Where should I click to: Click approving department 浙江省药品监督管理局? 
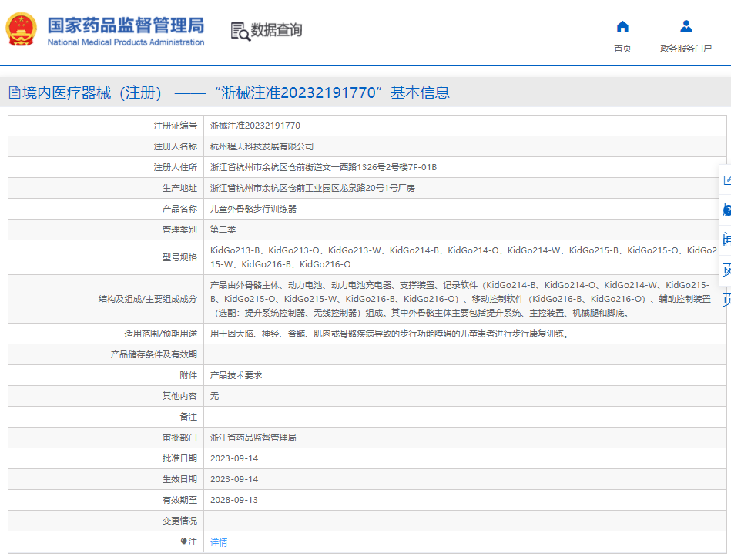(x=253, y=438)
